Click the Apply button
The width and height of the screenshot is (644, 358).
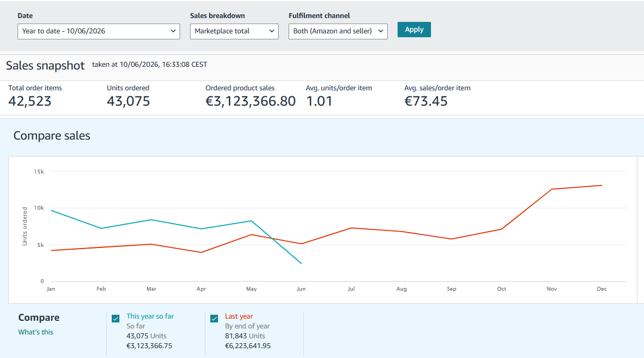coord(414,30)
